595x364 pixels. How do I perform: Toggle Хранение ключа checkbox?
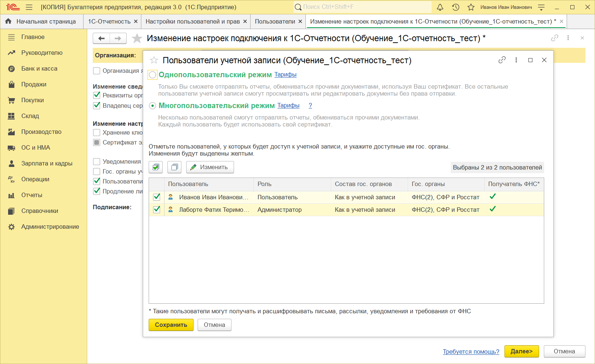point(97,132)
